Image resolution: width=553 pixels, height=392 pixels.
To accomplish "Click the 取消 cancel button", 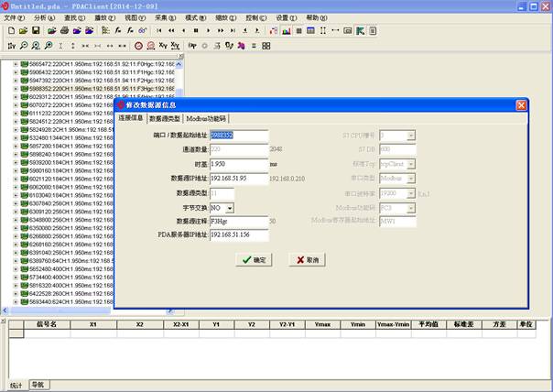I will [307, 260].
